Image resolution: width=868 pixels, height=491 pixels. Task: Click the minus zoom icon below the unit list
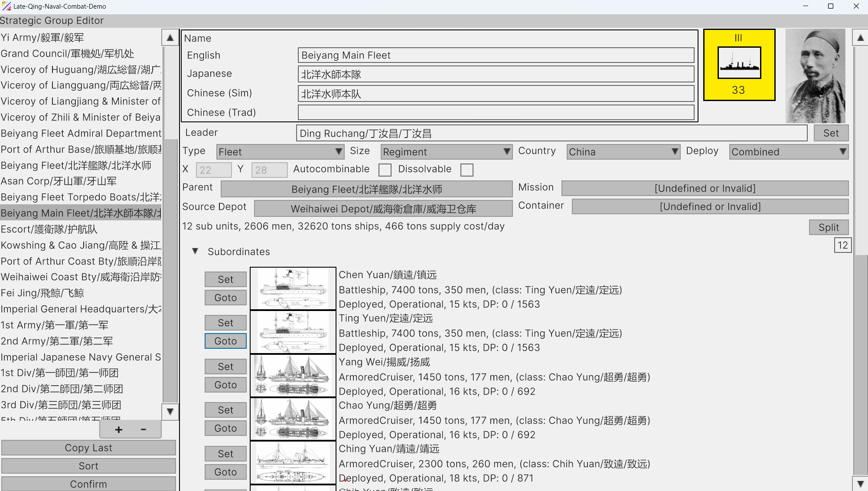[143, 429]
